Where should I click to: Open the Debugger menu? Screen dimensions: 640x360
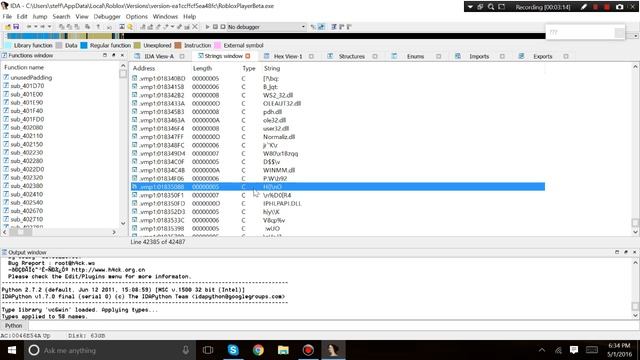click(x=107, y=16)
